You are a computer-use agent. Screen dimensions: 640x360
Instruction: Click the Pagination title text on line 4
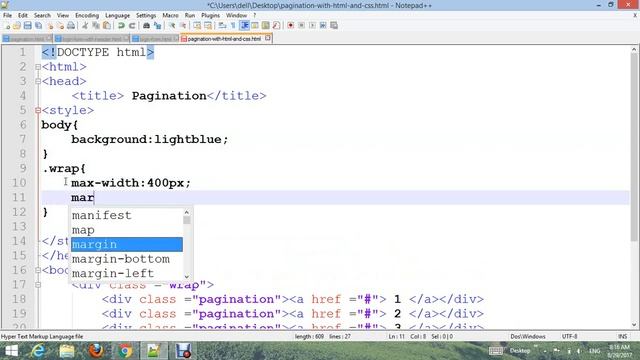(169, 96)
